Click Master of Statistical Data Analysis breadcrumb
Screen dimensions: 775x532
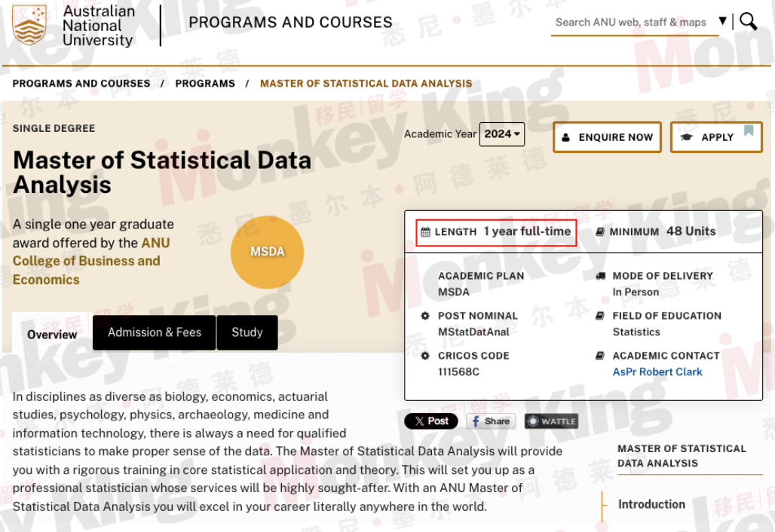[366, 84]
